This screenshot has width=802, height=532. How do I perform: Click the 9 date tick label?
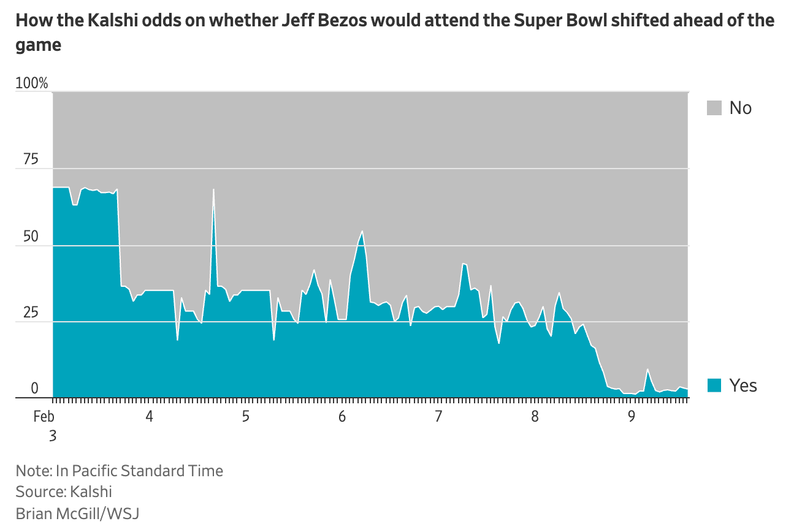(x=631, y=417)
